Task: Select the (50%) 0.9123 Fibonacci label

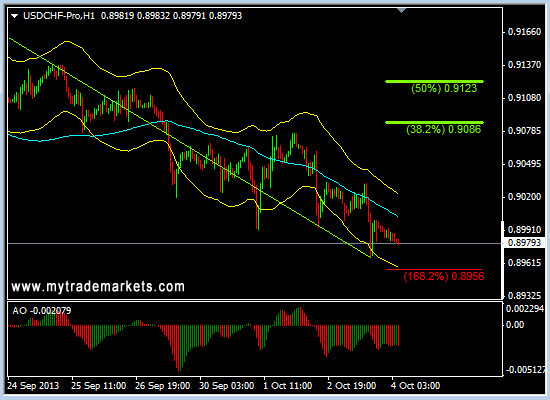Action: pos(444,88)
